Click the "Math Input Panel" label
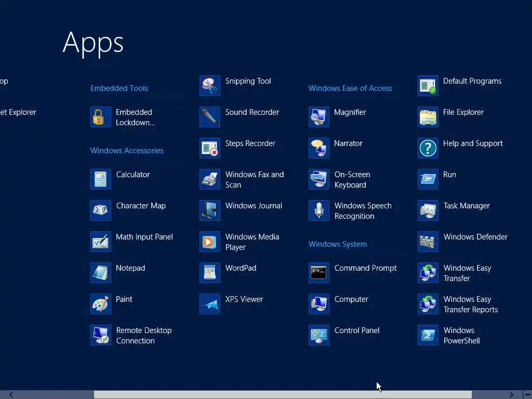This screenshot has height=399, width=532. click(144, 237)
